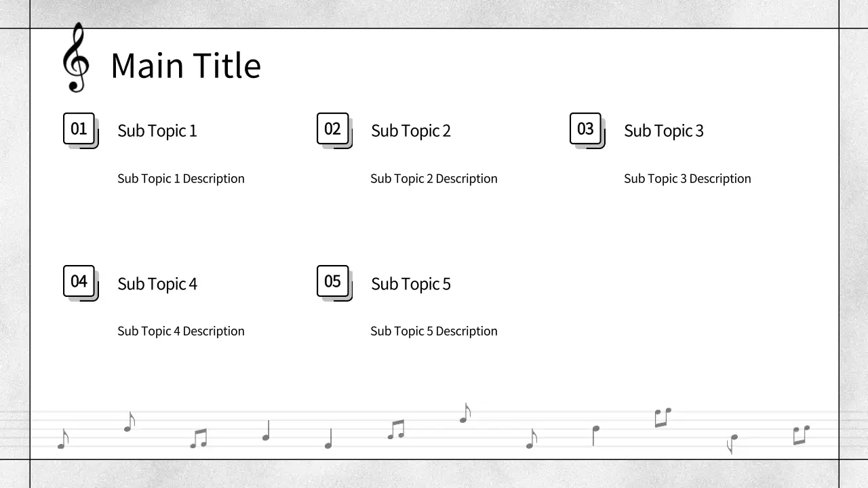The height and width of the screenshot is (488, 868).
Task: Select the first beamed note pair from left
Action: point(198,439)
